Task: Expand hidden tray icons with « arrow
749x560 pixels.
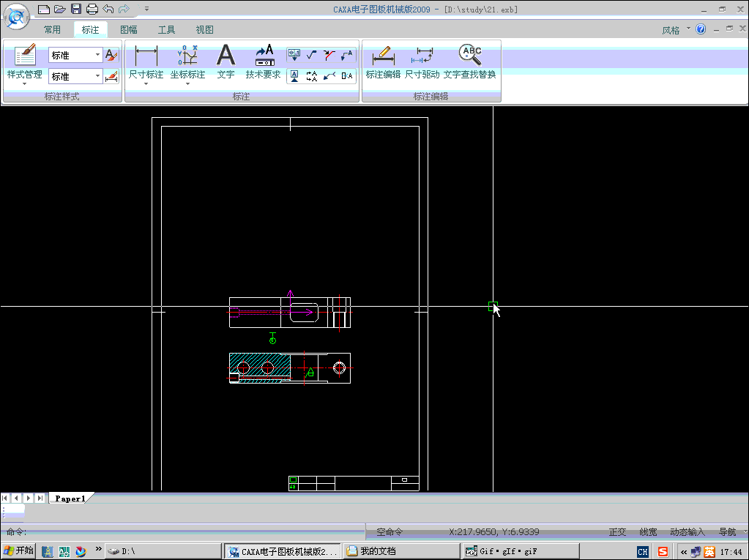Action: coord(684,552)
